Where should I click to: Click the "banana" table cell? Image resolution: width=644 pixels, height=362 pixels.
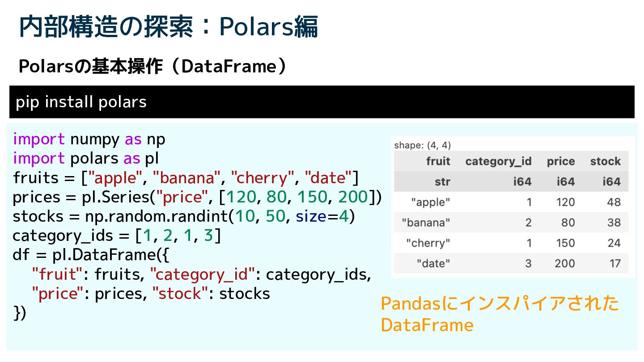[x=426, y=223]
